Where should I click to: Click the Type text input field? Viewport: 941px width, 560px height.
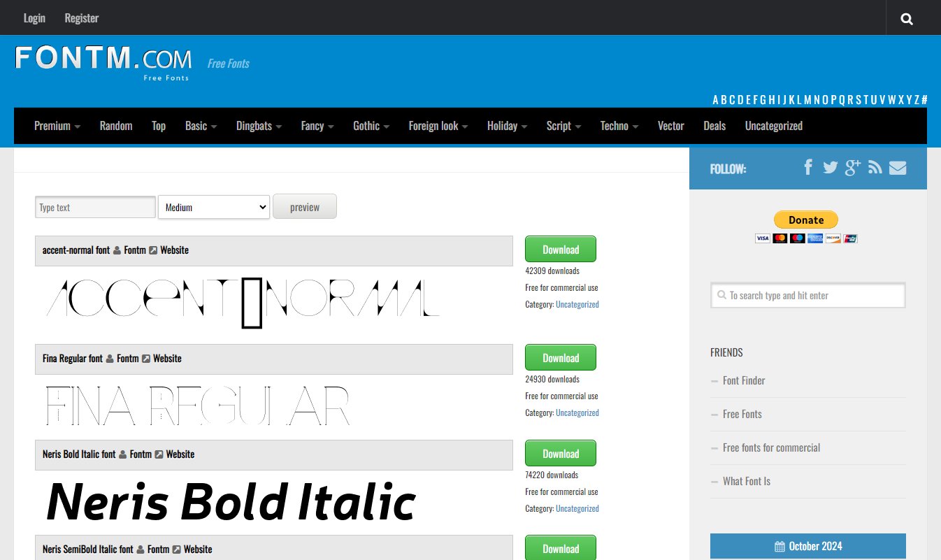(94, 207)
